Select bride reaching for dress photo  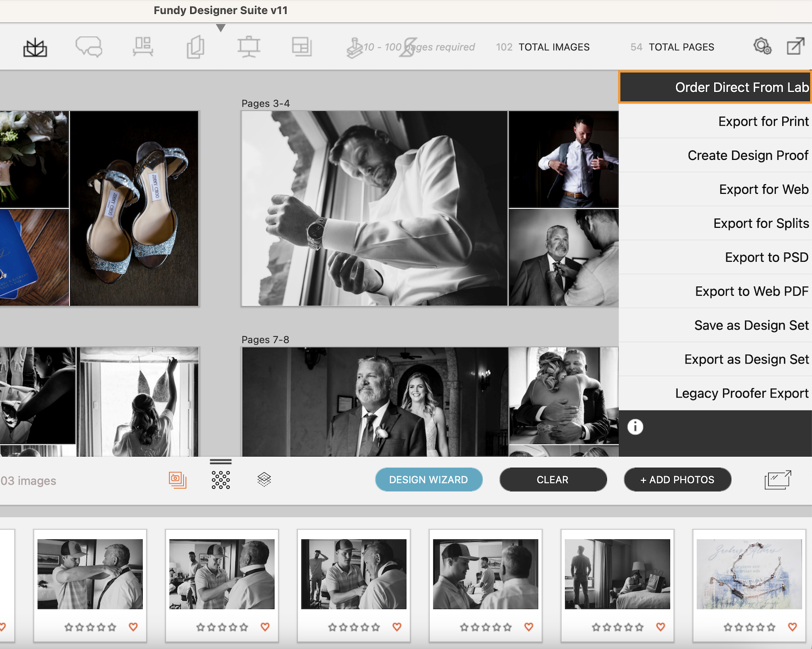click(138, 402)
